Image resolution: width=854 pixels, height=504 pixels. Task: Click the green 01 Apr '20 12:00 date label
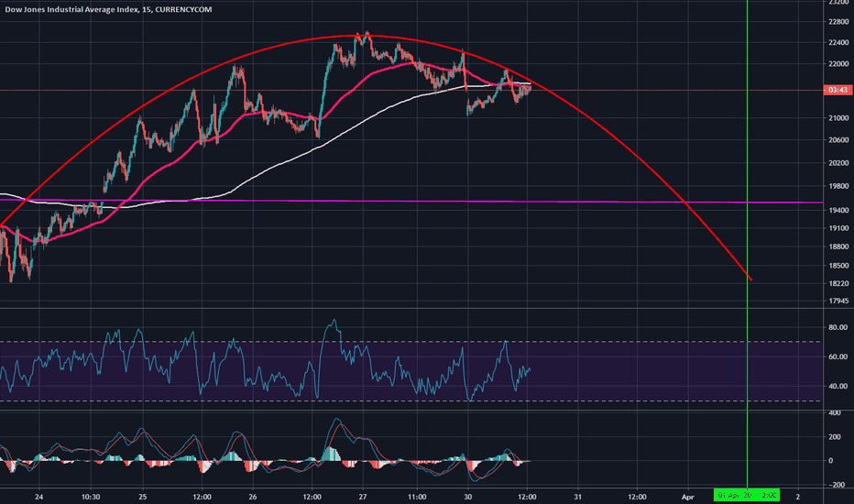[x=747, y=495]
